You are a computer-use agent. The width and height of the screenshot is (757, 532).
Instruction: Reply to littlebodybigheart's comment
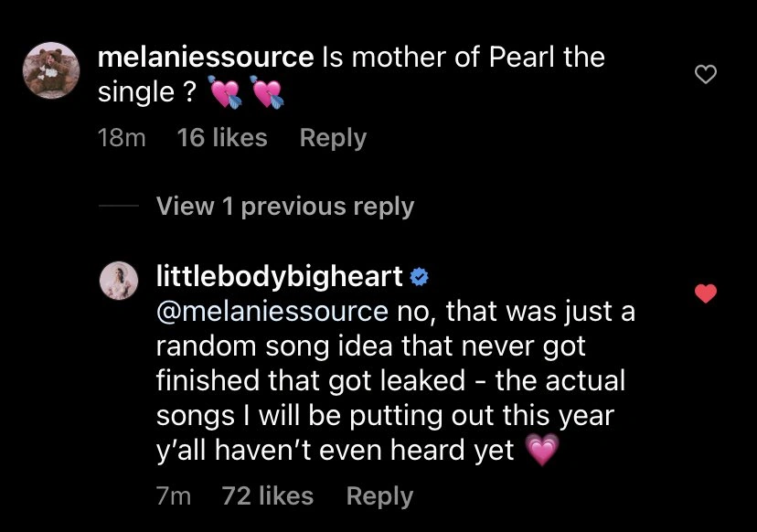coord(379,496)
